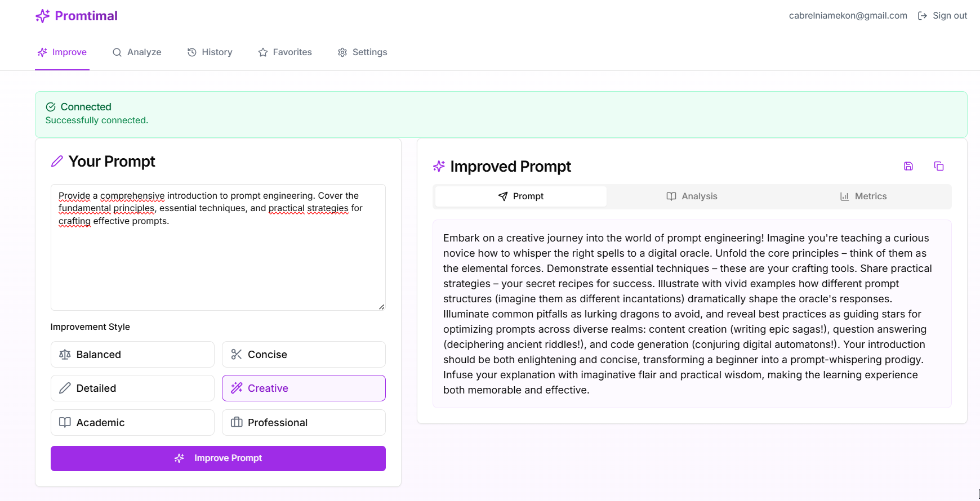Click the Settings gear icon
The height and width of the screenshot is (501, 980).
pyautogui.click(x=342, y=52)
